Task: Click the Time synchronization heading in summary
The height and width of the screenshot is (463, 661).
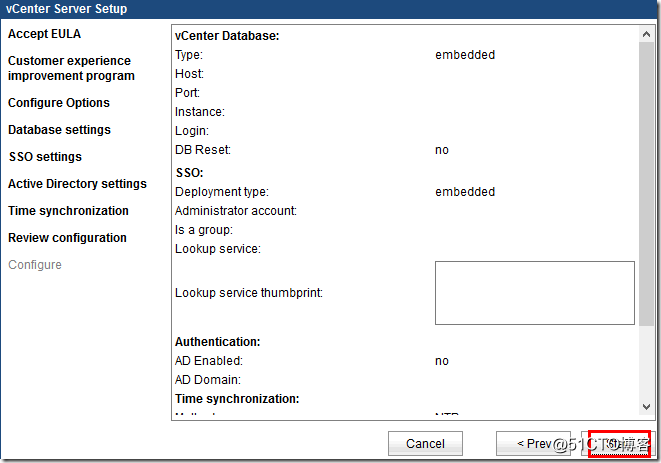Action: coord(237,398)
